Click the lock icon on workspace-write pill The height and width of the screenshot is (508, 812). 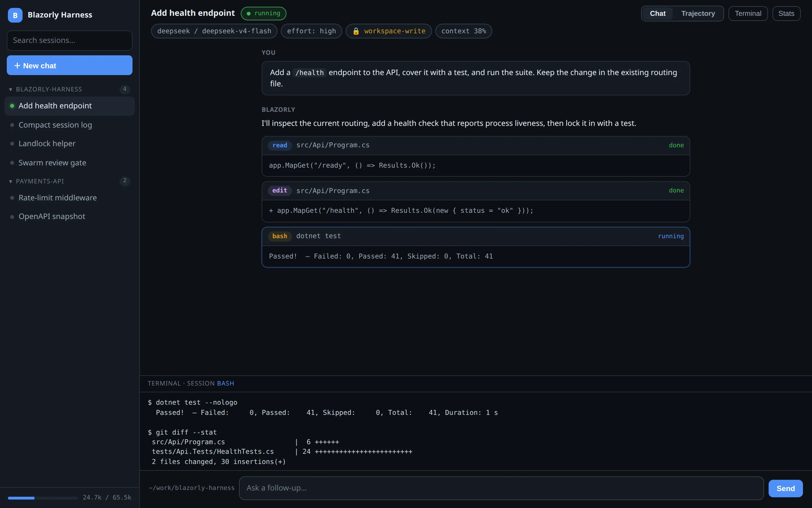(x=356, y=31)
